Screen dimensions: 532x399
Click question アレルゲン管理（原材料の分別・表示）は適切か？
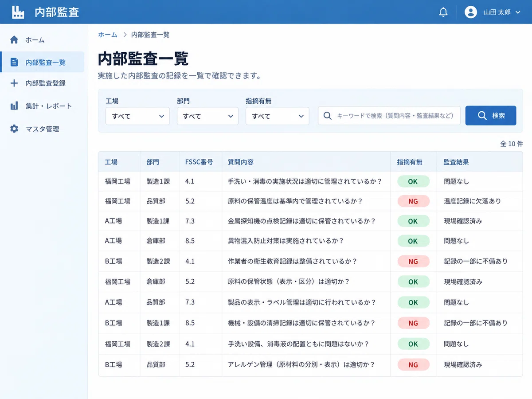point(301,364)
